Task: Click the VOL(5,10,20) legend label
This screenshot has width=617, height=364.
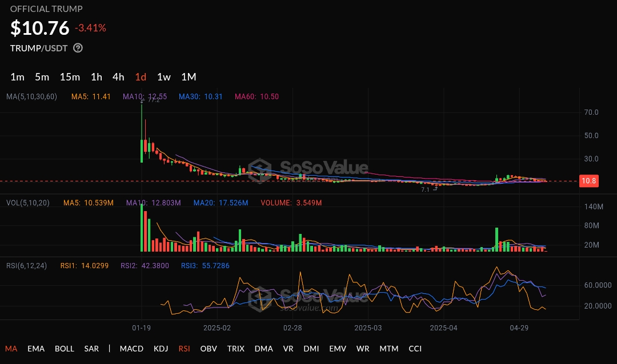Action: (x=28, y=203)
